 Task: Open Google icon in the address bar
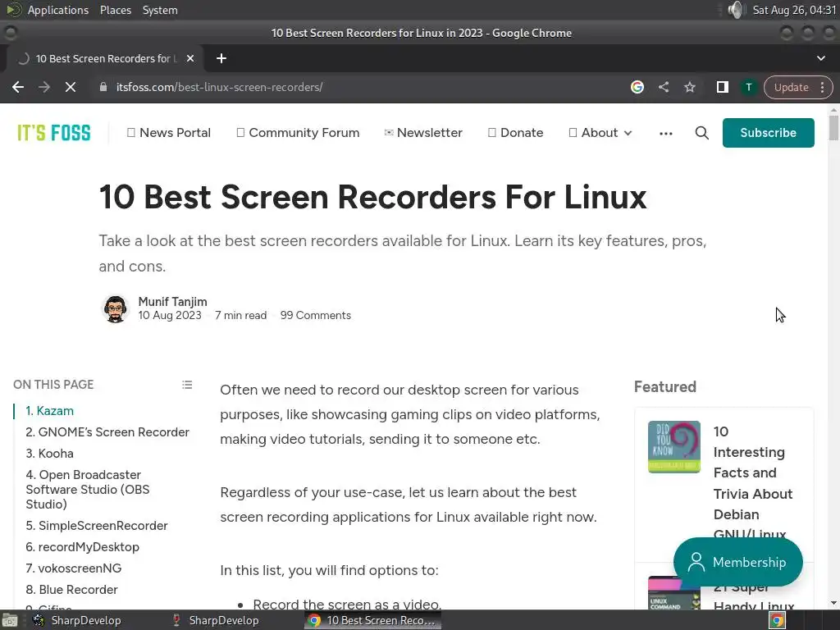pyautogui.click(x=637, y=87)
